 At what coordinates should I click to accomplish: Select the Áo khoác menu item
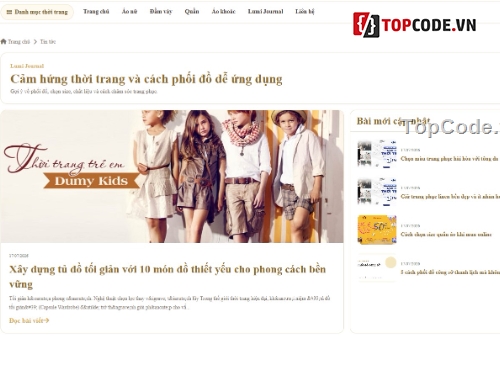tap(224, 12)
